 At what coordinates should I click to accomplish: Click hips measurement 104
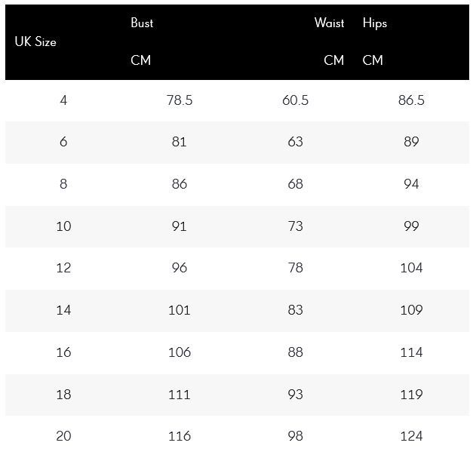(411, 268)
